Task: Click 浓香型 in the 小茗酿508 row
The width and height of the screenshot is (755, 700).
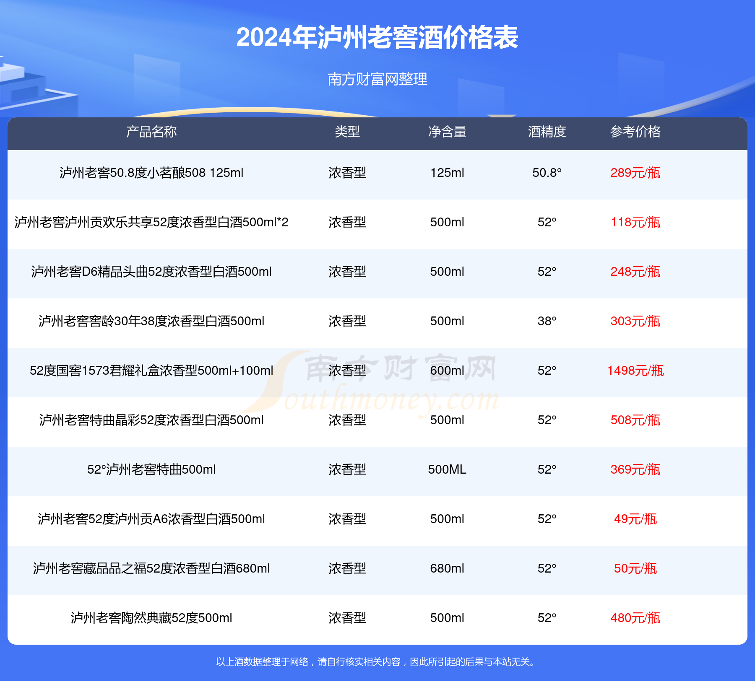Action: click(x=347, y=173)
